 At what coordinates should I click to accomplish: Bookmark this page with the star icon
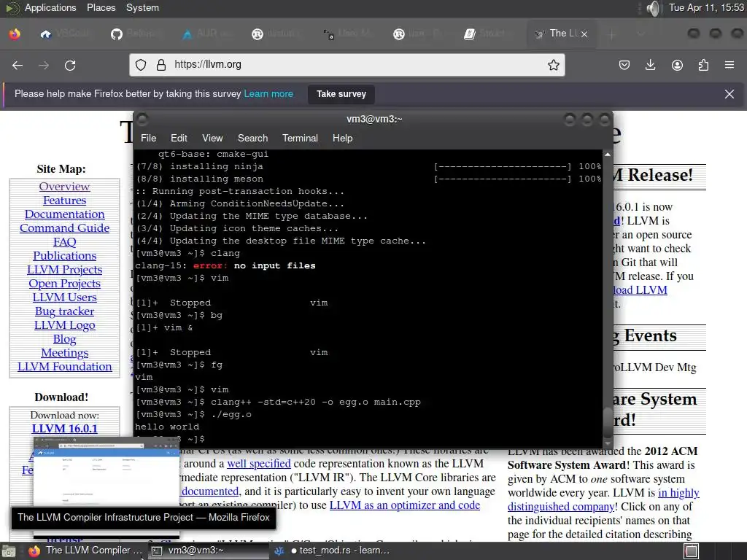[553, 65]
